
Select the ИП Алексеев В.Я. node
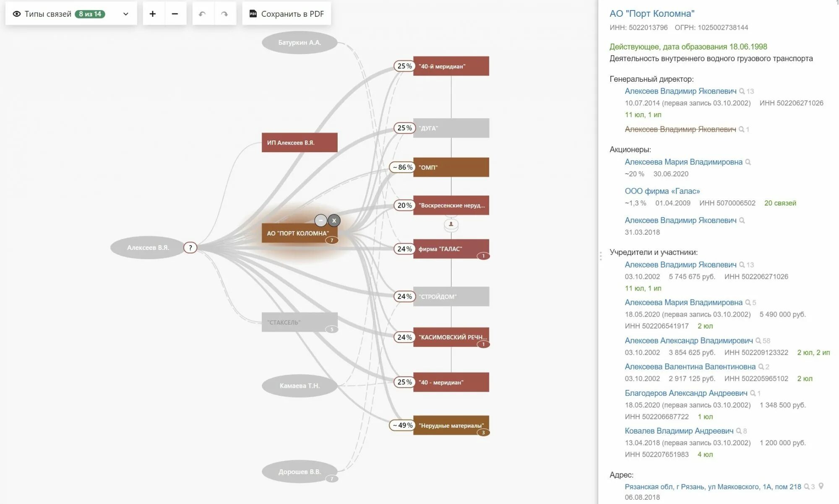pos(300,143)
